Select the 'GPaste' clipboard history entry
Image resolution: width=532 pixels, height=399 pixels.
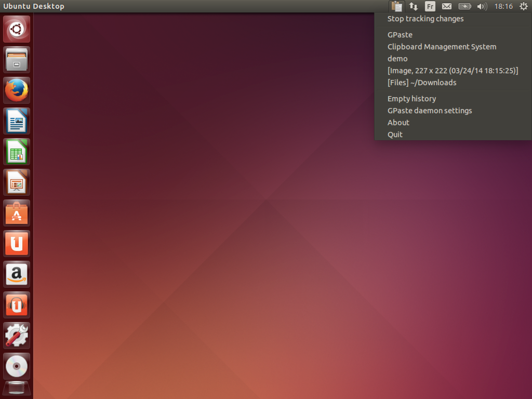point(453,35)
